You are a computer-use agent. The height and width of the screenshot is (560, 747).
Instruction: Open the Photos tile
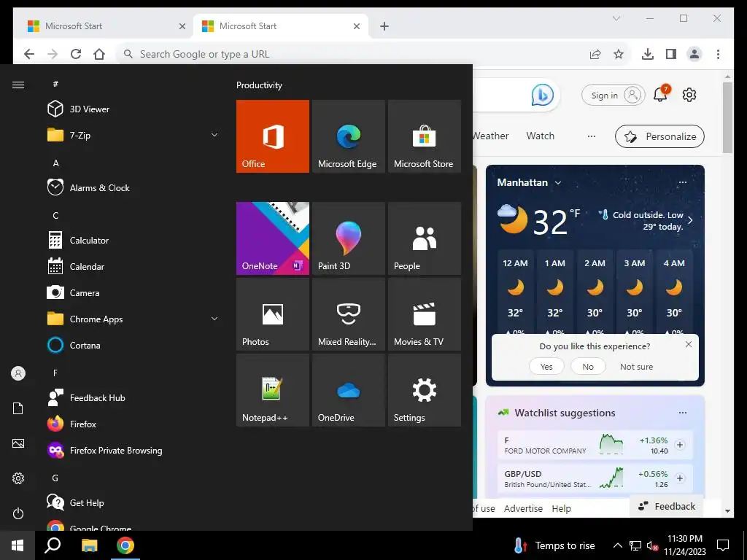tap(273, 314)
